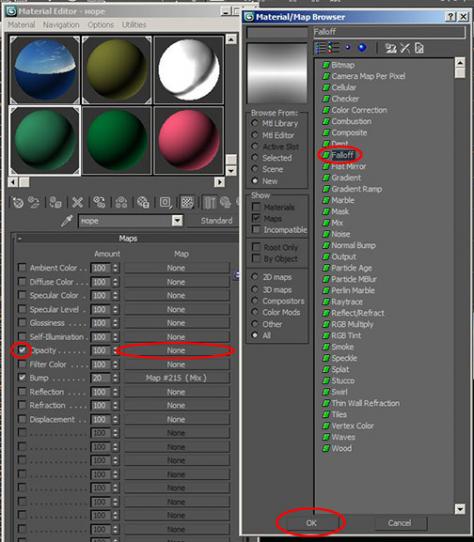The width and height of the screenshot is (474, 542).
Task: Enable the Materials show checkbox
Action: tap(256, 207)
